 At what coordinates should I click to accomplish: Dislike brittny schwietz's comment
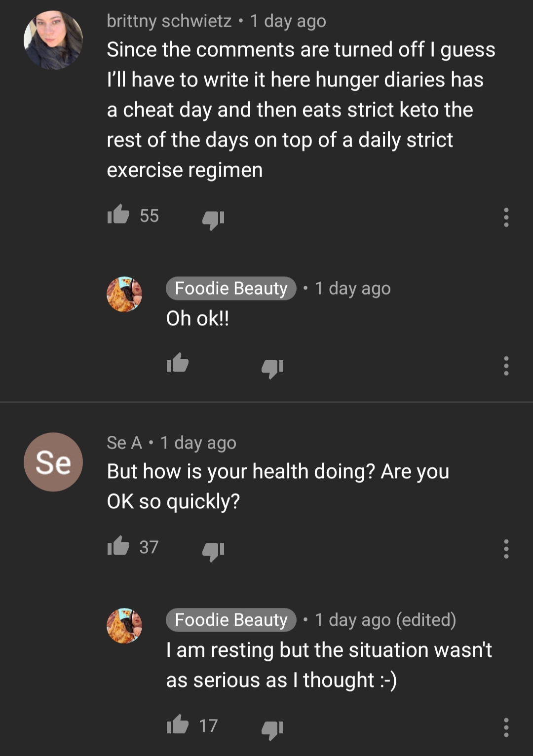click(213, 219)
